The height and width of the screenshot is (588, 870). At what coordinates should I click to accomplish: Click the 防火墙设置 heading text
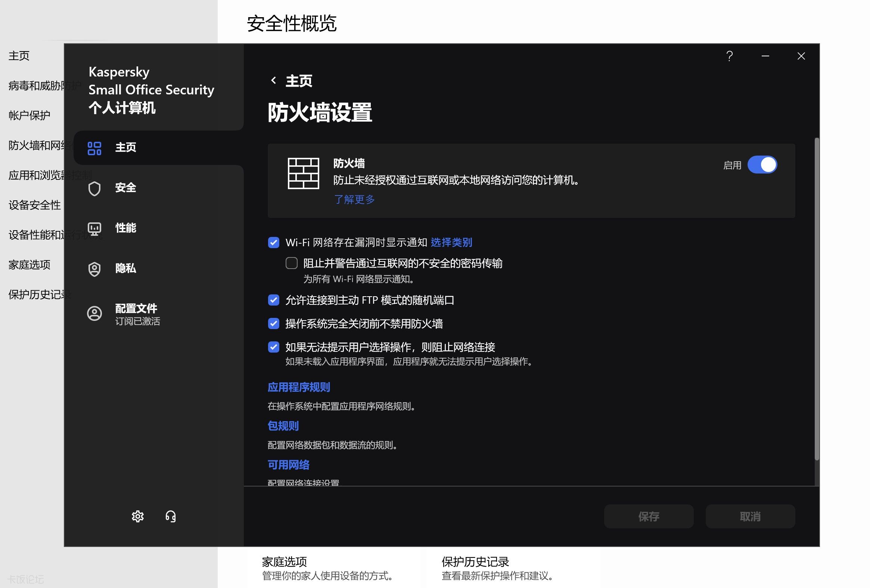point(320,112)
